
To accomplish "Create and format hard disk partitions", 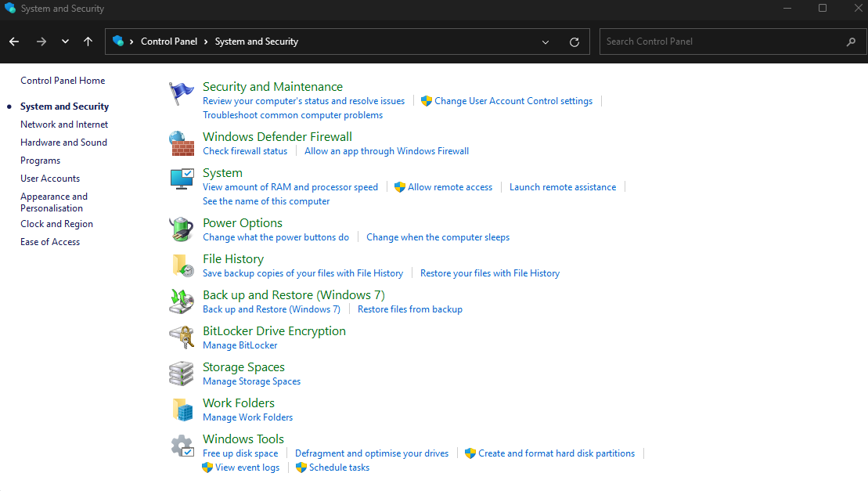I will click(x=556, y=453).
